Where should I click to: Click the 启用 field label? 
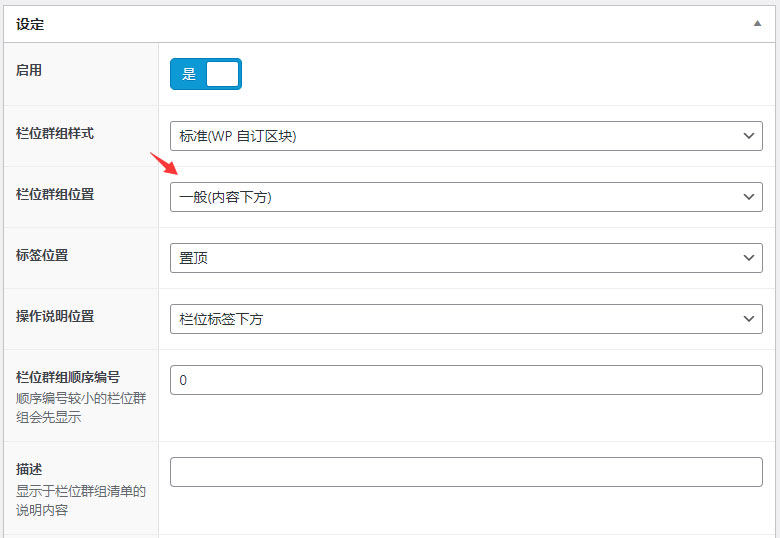point(29,71)
